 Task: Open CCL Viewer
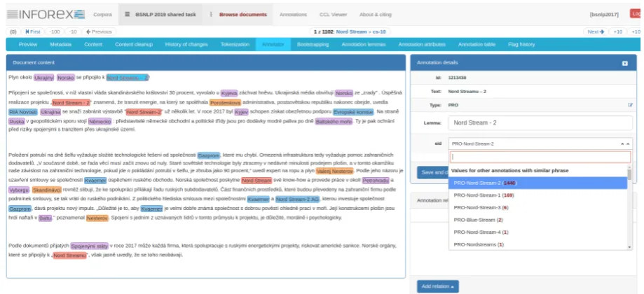(x=333, y=15)
